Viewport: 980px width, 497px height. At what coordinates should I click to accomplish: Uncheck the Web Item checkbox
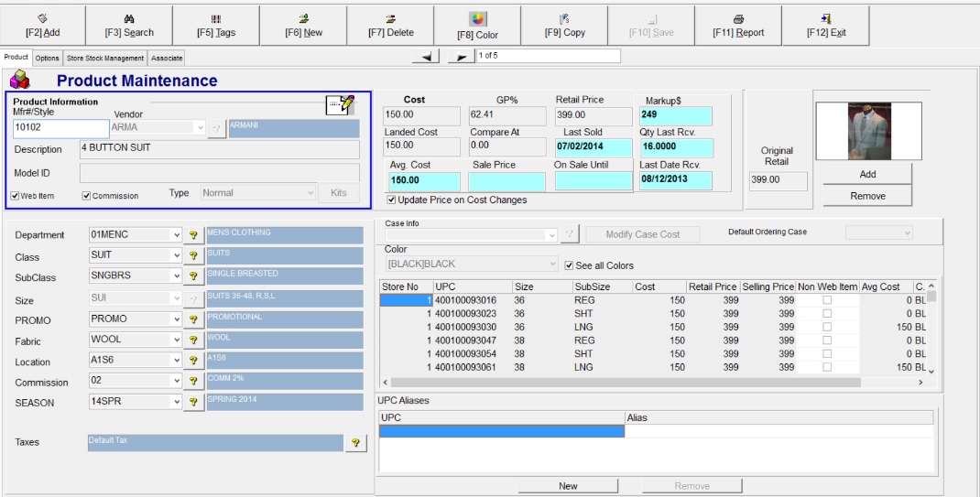(x=16, y=195)
